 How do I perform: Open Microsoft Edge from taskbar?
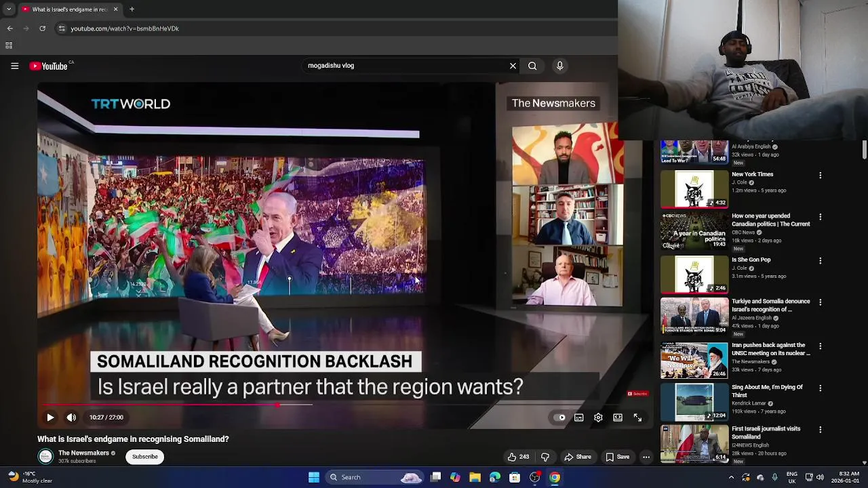point(495,477)
